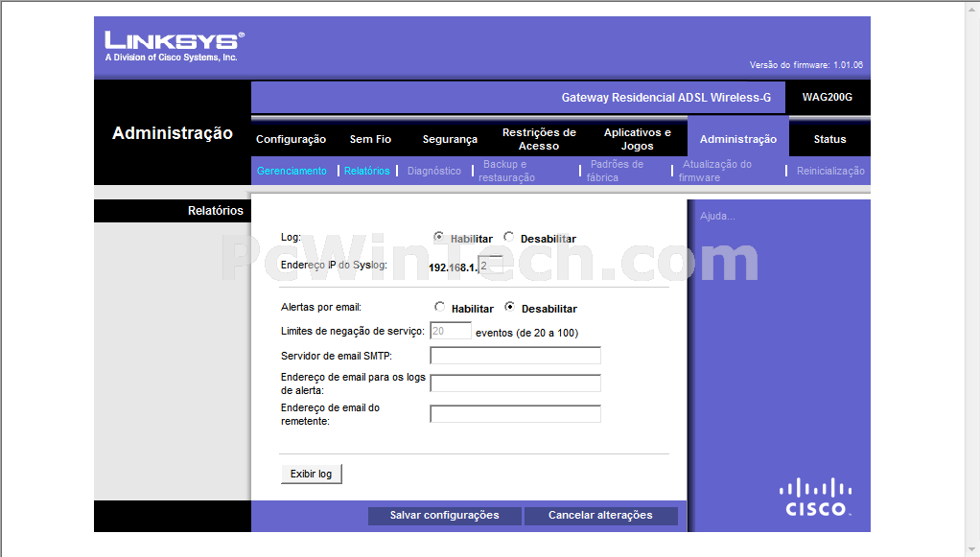The image size is (980, 557).
Task: Focus the remetente email address field
Action: pos(516,414)
